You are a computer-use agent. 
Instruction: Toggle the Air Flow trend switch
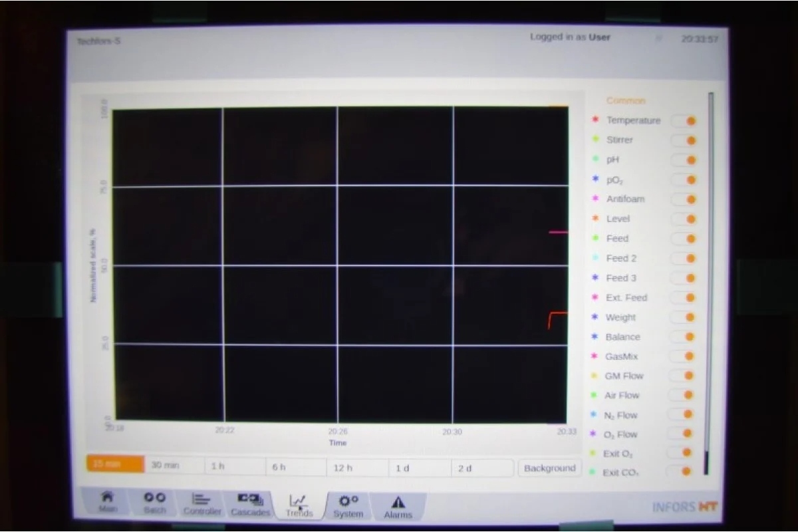682,395
